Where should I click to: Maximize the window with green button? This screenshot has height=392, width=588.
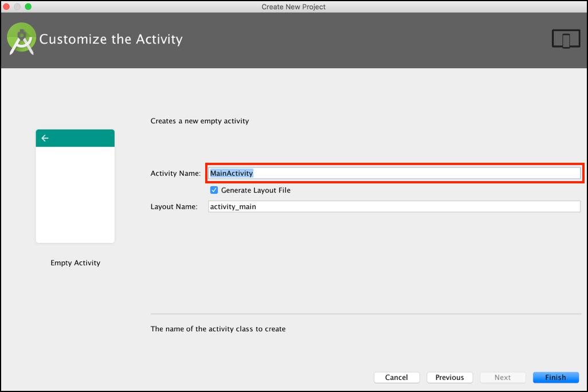(x=28, y=6)
